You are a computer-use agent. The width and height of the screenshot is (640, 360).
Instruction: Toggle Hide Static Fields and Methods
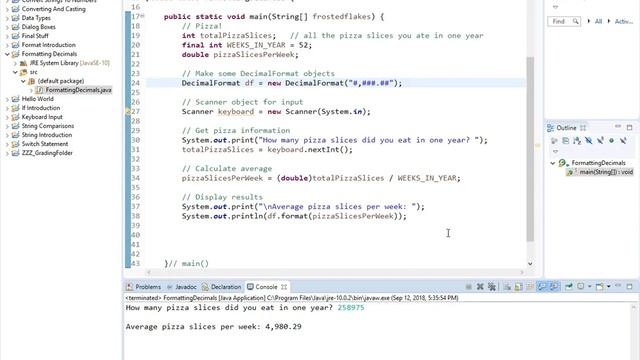(x=600, y=141)
